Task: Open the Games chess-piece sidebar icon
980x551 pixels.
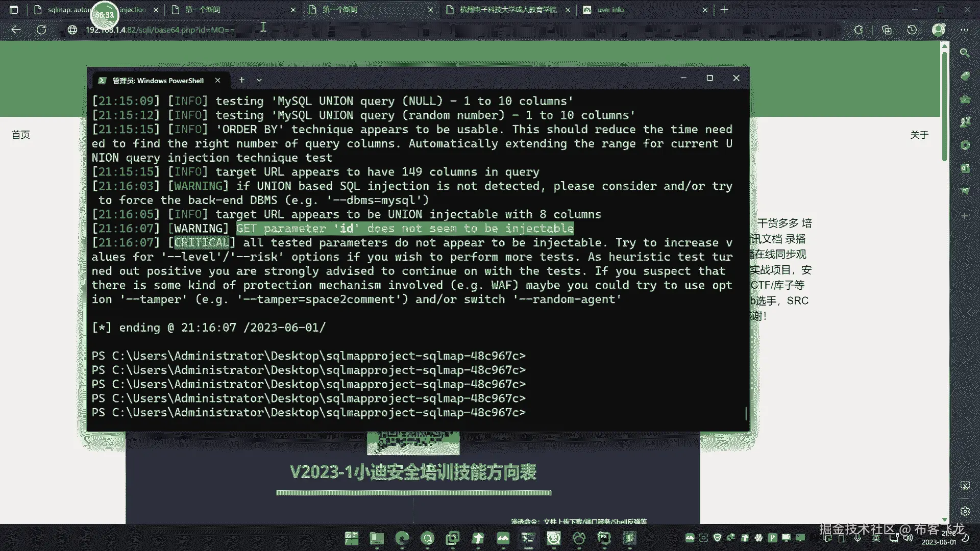Action: coord(964,122)
